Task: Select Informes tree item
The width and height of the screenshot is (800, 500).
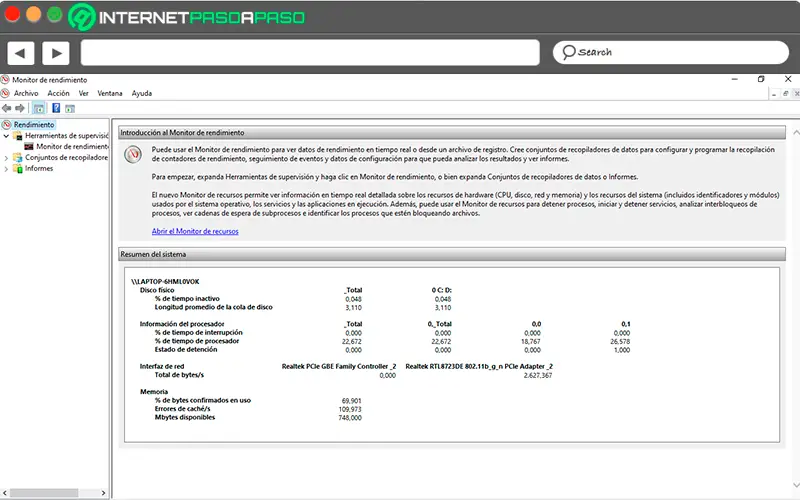Action: click(x=39, y=168)
